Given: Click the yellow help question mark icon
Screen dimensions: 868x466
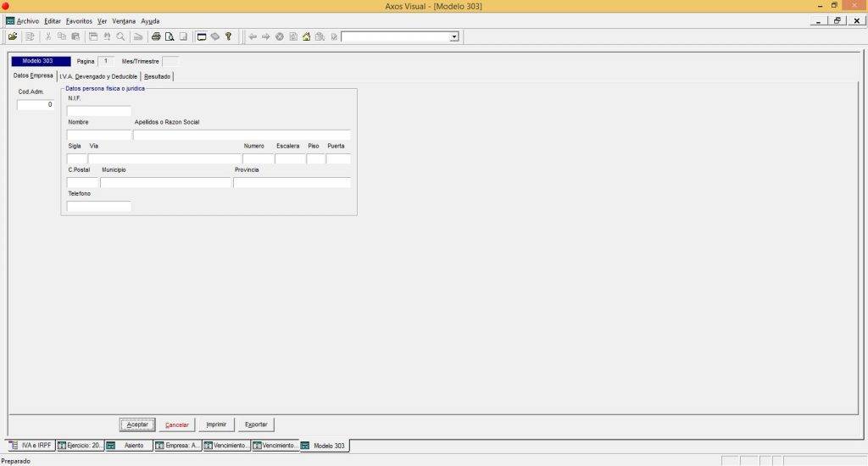Looking at the screenshot, I should click(228, 36).
